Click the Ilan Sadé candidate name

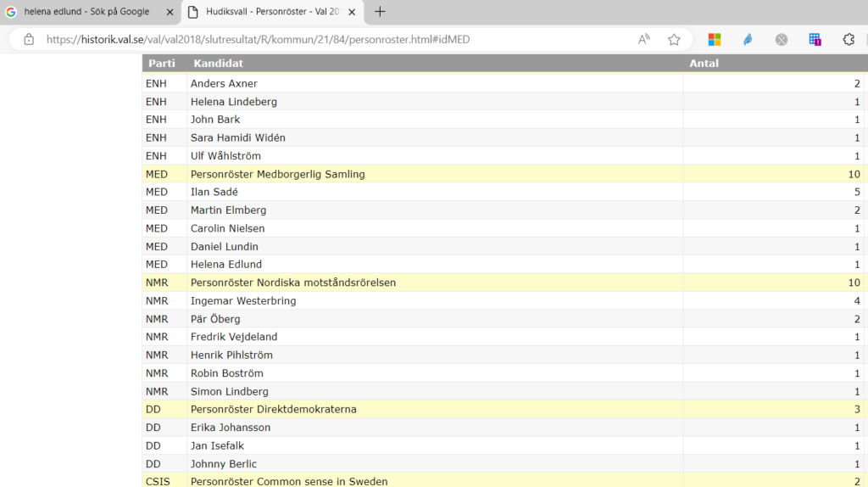click(214, 192)
